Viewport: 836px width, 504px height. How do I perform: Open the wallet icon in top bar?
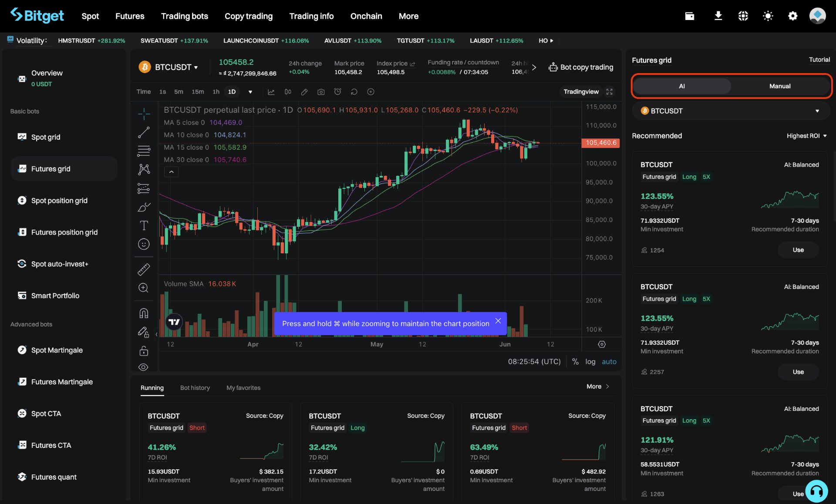click(x=690, y=16)
